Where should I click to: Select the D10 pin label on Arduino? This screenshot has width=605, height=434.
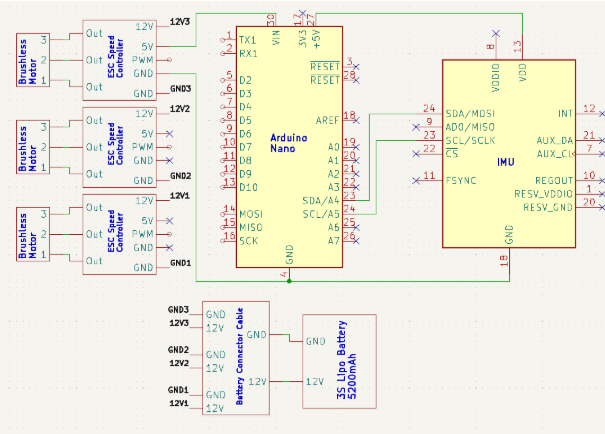pyautogui.click(x=248, y=187)
